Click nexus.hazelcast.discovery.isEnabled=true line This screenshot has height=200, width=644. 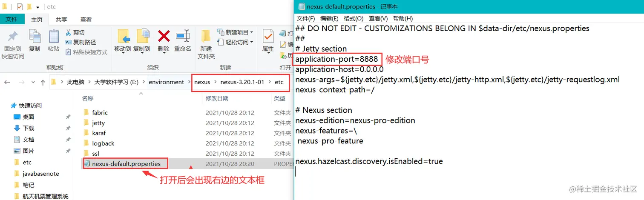pos(369,162)
